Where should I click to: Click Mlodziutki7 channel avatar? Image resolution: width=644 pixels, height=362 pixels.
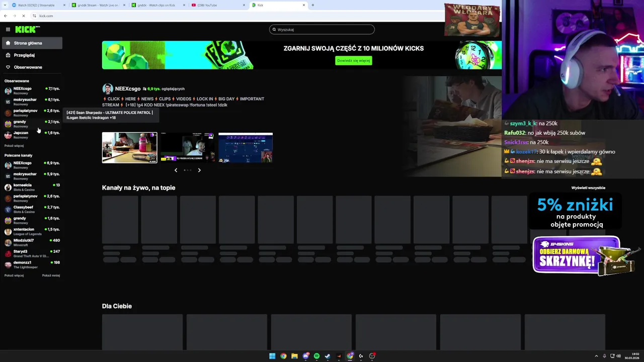(8, 242)
